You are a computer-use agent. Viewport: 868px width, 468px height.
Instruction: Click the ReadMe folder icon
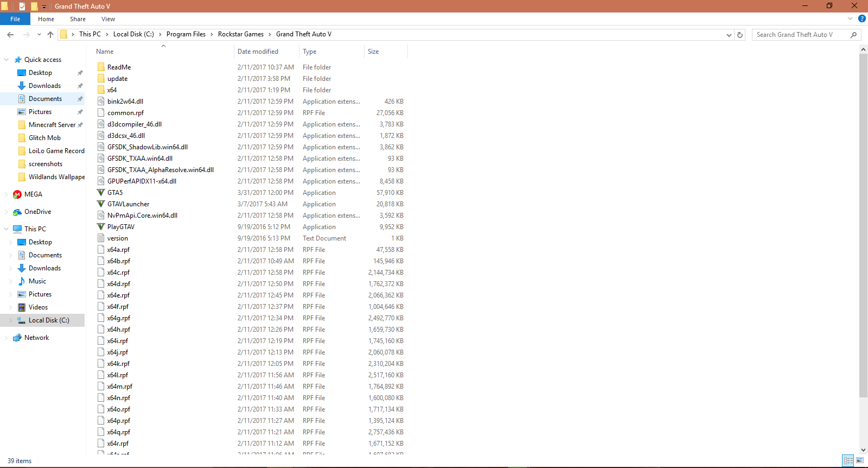tap(101, 67)
